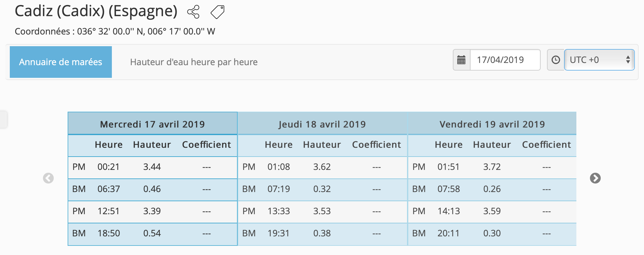Click the clock icon beside timezone
The width and height of the screenshot is (644, 255).
point(556,60)
